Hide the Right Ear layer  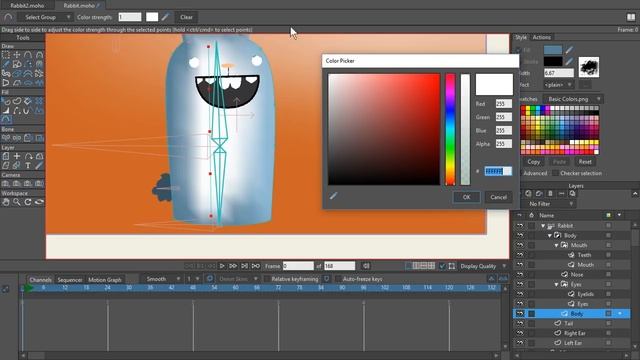pyautogui.click(x=520, y=333)
